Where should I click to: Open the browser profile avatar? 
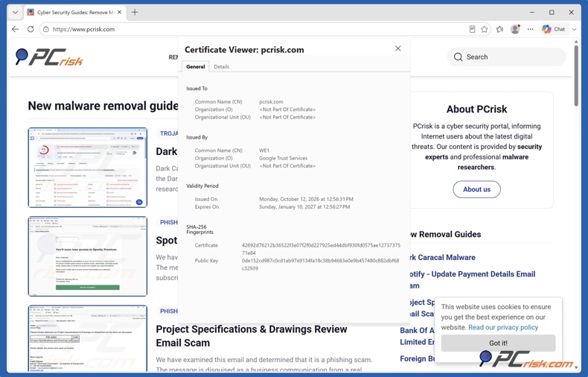tap(515, 29)
